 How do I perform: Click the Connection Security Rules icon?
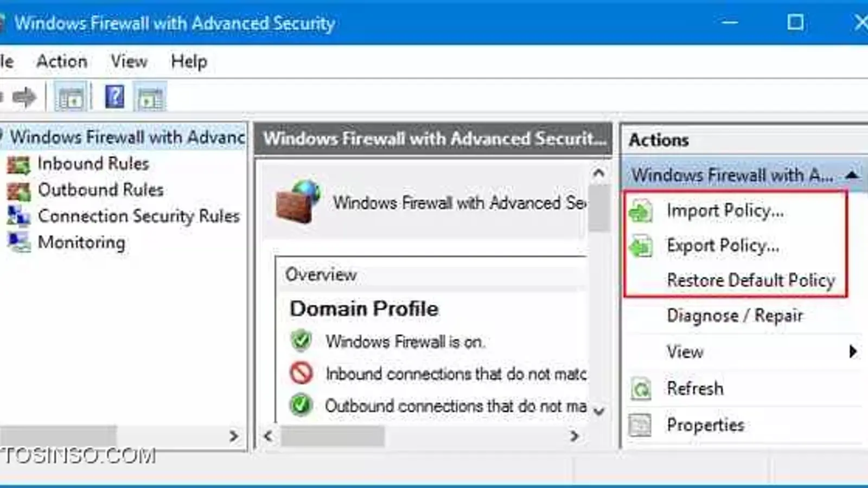coord(18,216)
